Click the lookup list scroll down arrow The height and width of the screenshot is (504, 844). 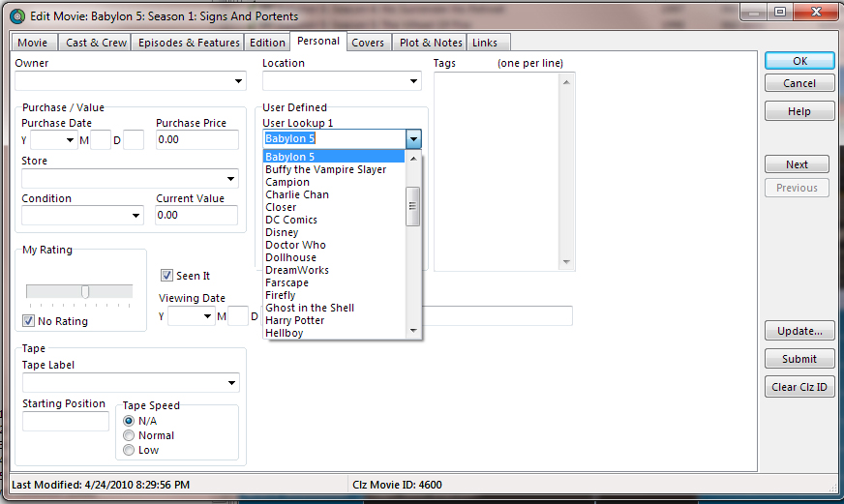pos(413,331)
